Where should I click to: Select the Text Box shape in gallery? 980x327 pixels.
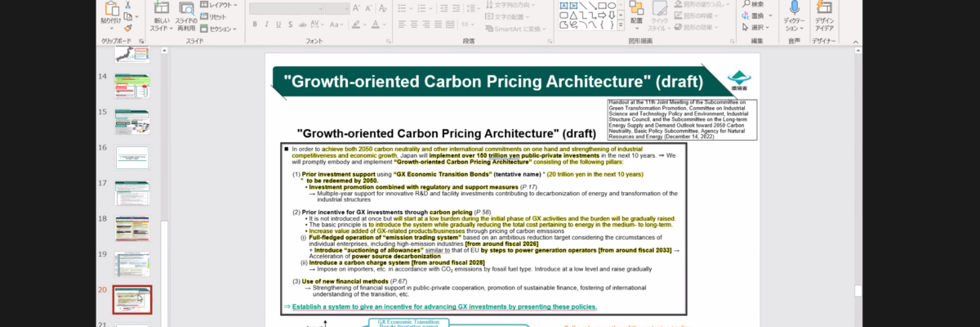pyautogui.click(x=563, y=5)
